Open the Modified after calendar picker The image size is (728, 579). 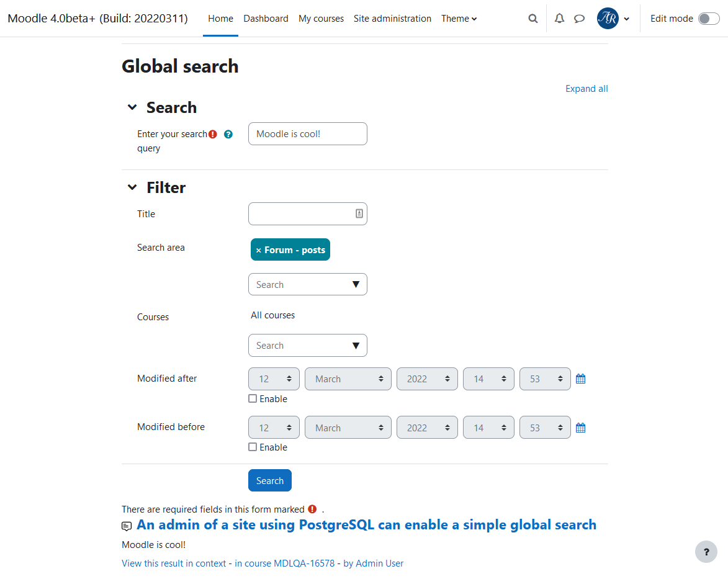[x=580, y=379]
